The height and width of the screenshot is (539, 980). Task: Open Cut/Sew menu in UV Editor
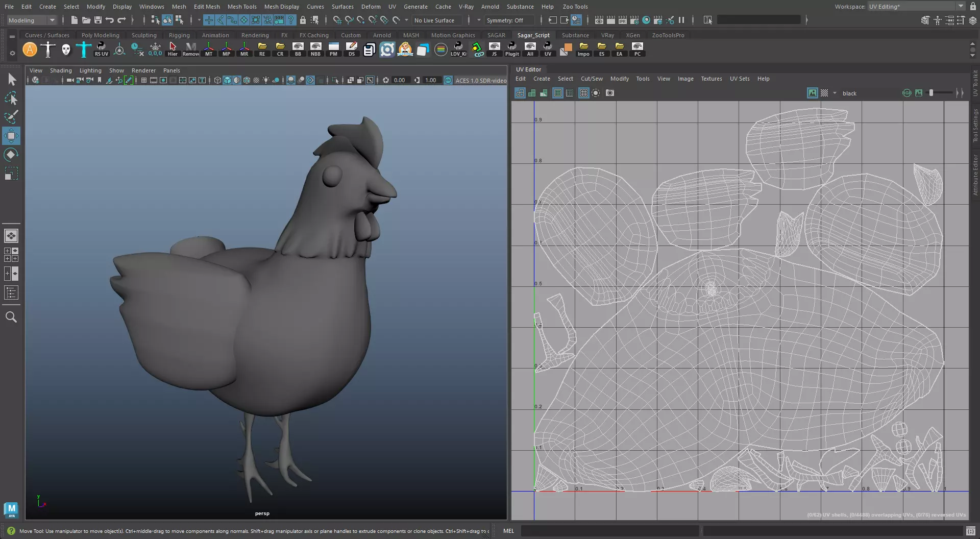(592, 79)
